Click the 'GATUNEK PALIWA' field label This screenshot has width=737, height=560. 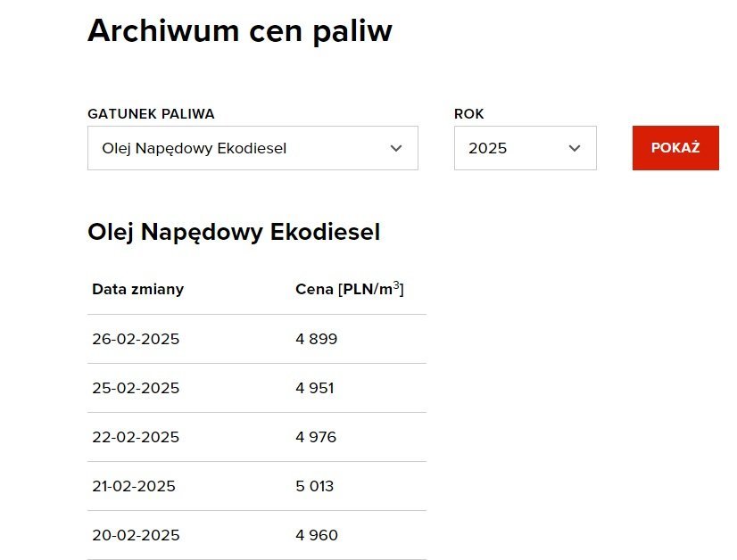(x=151, y=114)
